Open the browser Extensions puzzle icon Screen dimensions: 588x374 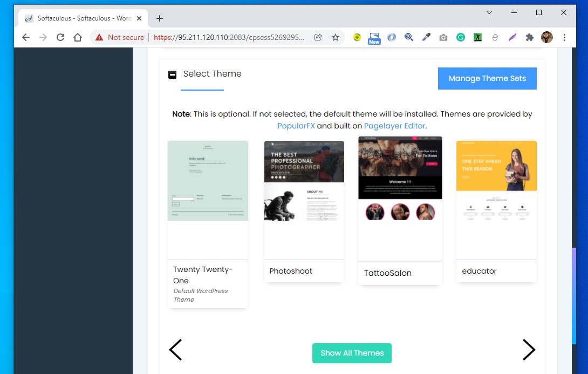(529, 37)
